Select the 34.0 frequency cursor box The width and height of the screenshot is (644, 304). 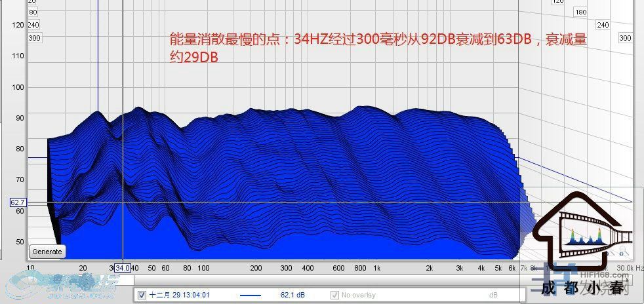(123, 268)
